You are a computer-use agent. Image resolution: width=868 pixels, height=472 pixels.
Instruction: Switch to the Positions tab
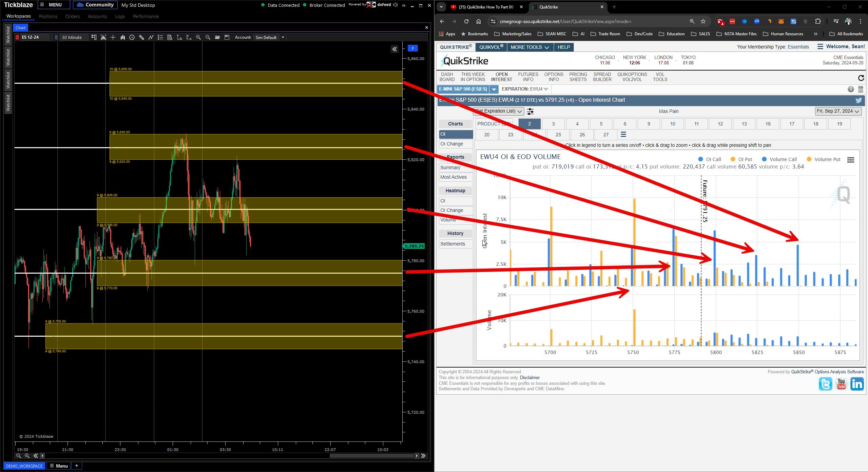pos(48,16)
